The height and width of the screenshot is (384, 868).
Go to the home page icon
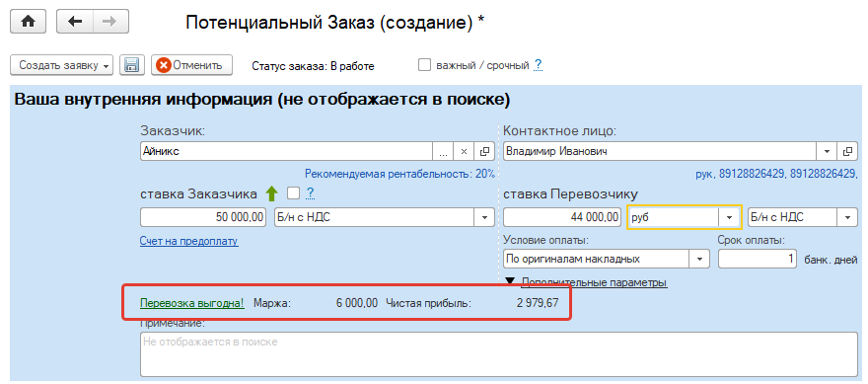pos(28,22)
